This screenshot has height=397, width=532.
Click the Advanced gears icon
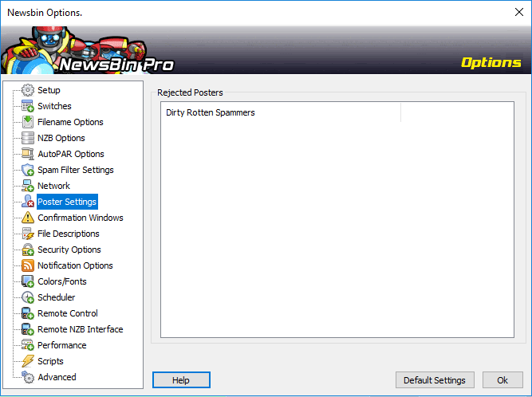(x=27, y=377)
